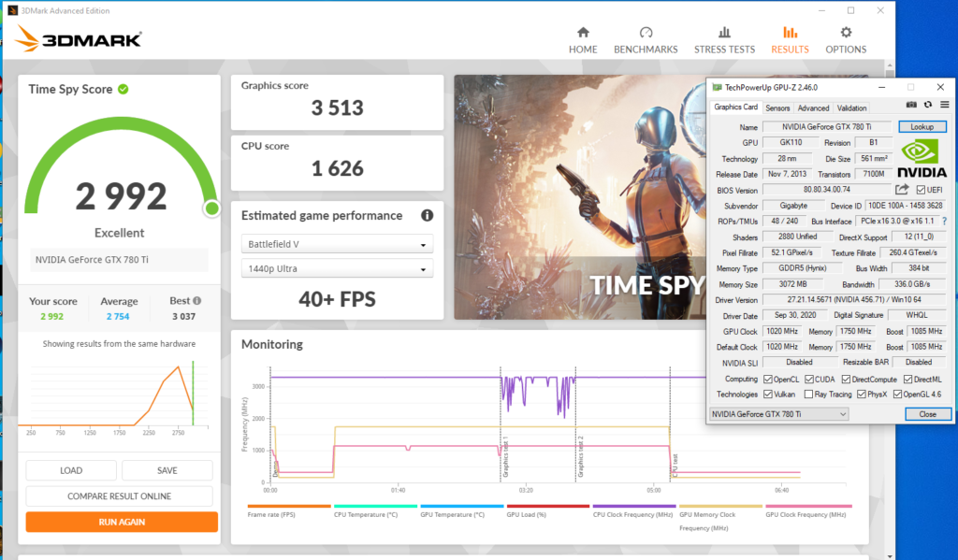Click the GPU name field under the score gauge

pos(119,260)
